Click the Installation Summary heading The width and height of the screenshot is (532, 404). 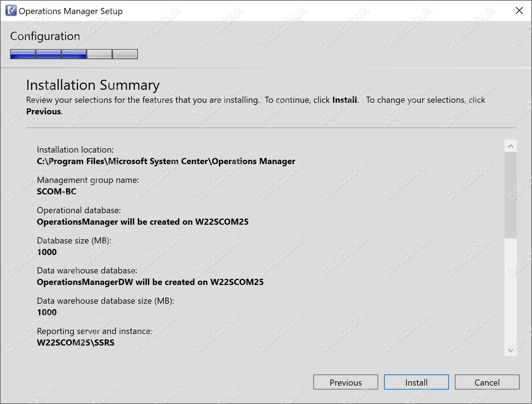[93, 85]
